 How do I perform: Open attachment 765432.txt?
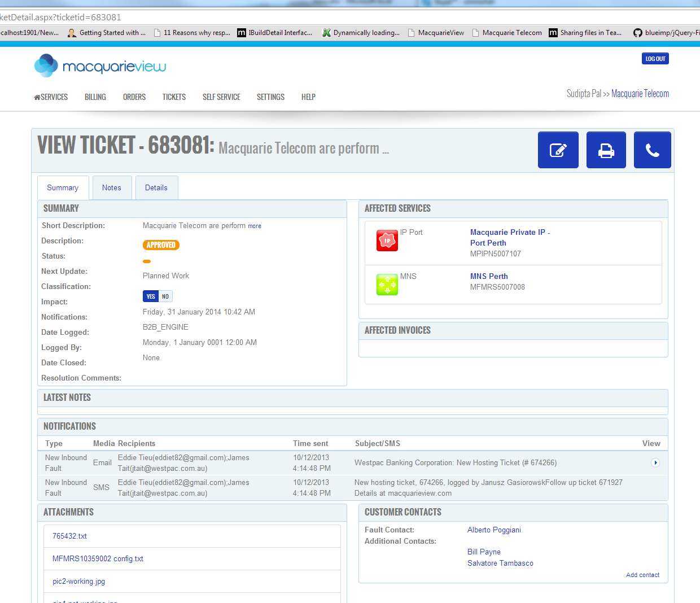pos(69,536)
